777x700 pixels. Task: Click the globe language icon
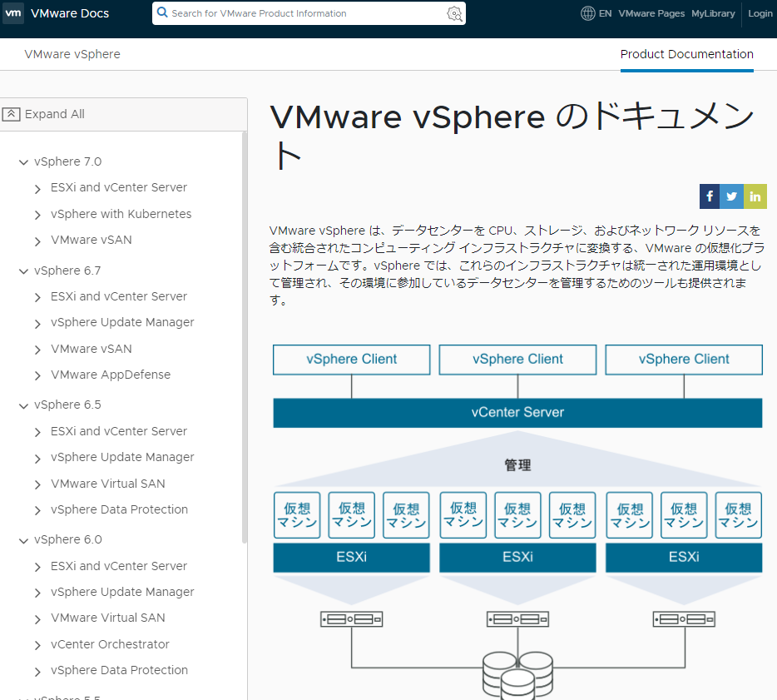(587, 13)
